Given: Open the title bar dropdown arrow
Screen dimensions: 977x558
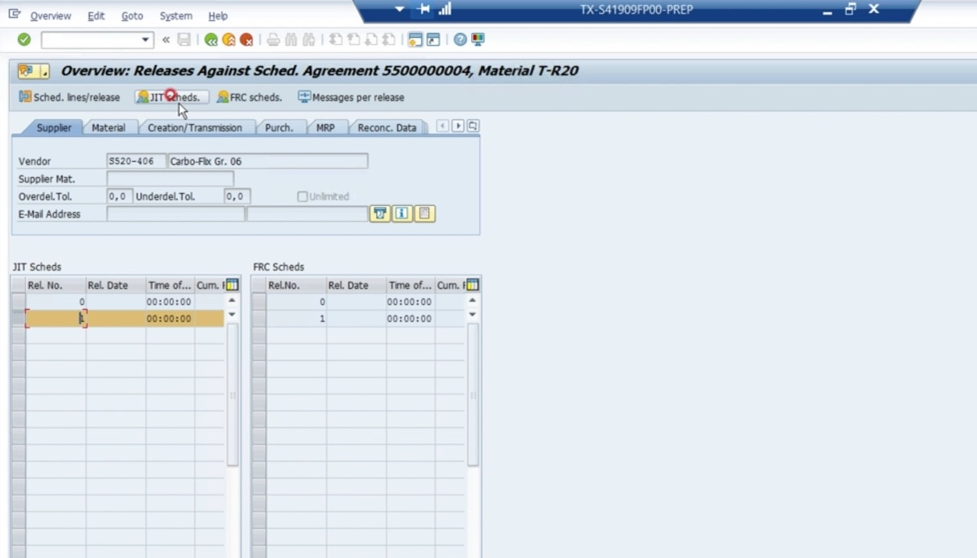Looking at the screenshot, I should pos(399,9).
